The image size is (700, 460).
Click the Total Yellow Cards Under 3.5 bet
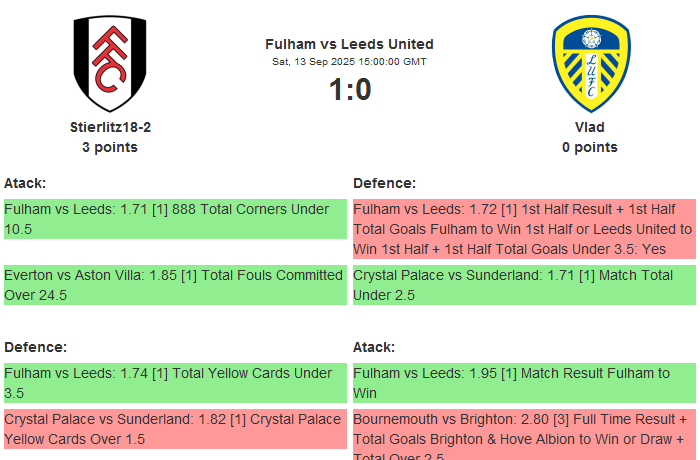pyautogui.click(x=175, y=383)
